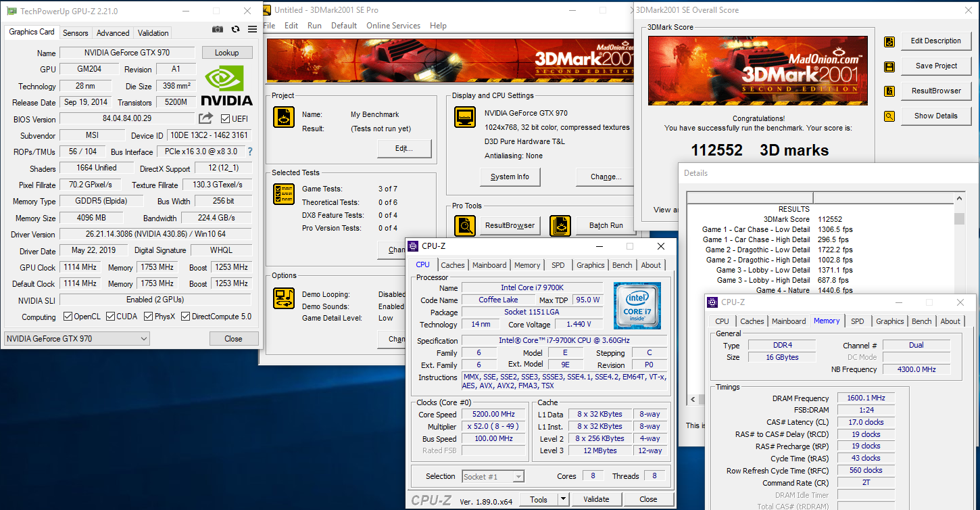
Task: Click the Edit Description icon in the Overall Score window
Action: (889, 42)
